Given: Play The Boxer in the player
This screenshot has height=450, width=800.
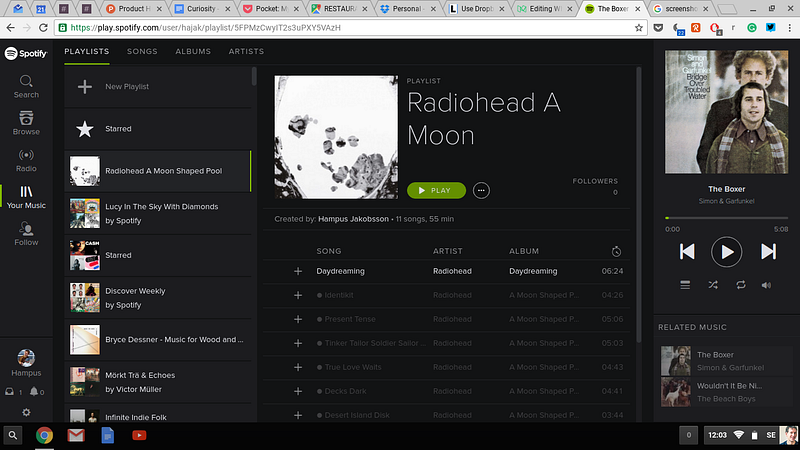Looking at the screenshot, I should pos(727,252).
